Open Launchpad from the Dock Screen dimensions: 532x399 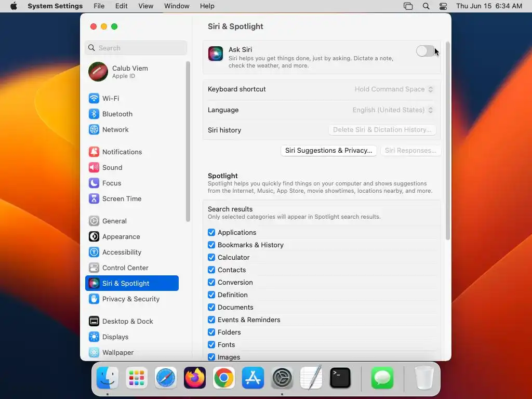click(137, 378)
